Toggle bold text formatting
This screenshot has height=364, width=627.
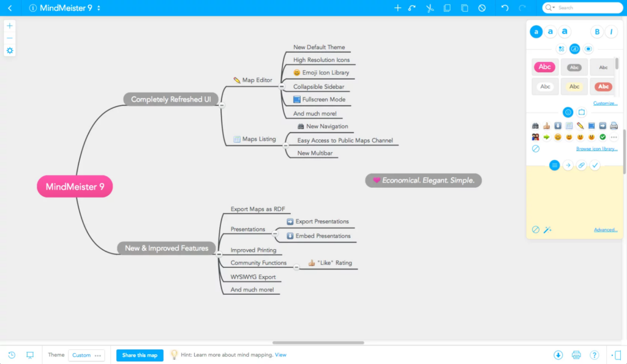click(x=597, y=32)
